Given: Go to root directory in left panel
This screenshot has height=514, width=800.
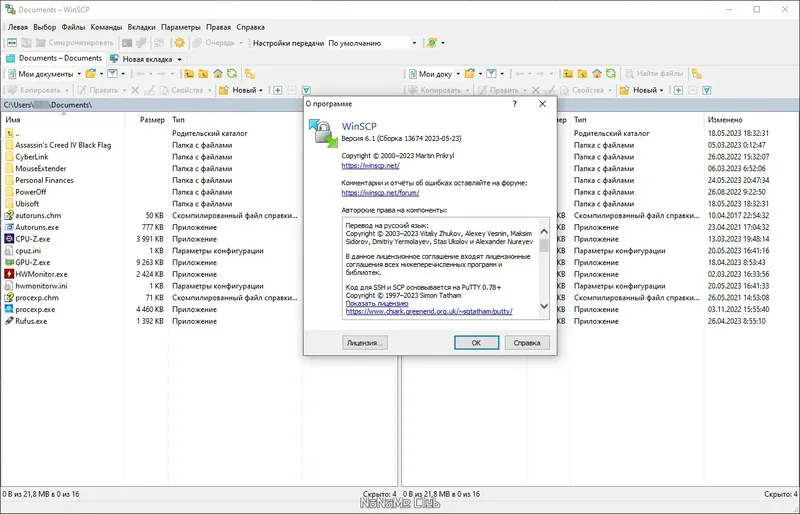Looking at the screenshot, I should click(x=203, y=74).
